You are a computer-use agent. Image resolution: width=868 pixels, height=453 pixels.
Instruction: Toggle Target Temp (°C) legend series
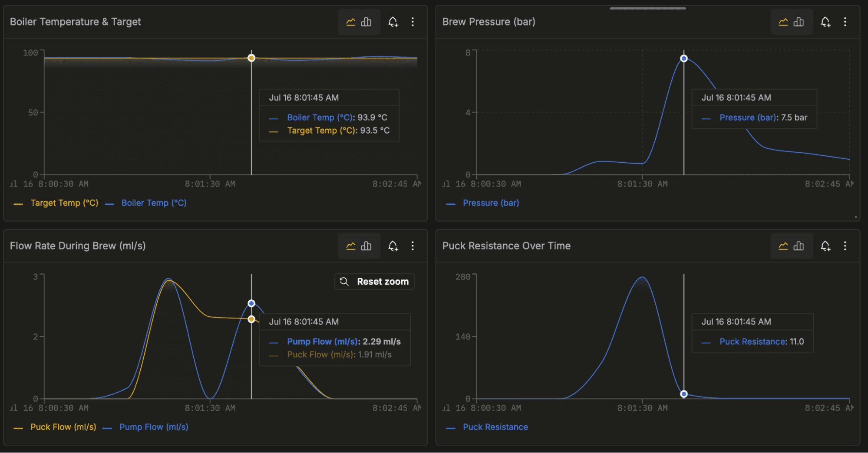click(x=56, y=203)
